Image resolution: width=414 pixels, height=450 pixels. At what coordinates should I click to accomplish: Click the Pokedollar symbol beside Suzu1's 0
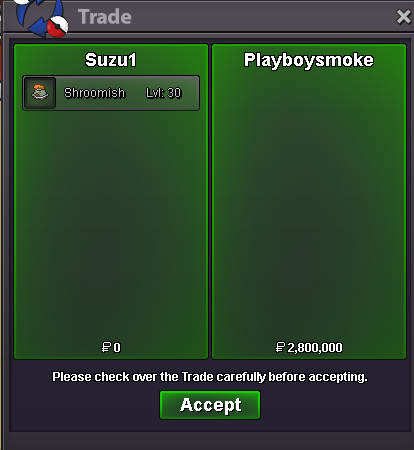click(106, 347)
